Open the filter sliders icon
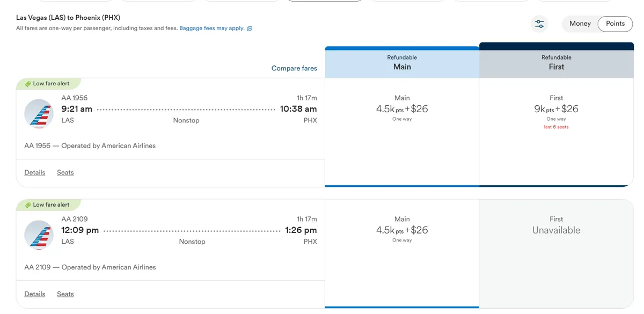Screen dimensions: 644x314 click(539, 24)
